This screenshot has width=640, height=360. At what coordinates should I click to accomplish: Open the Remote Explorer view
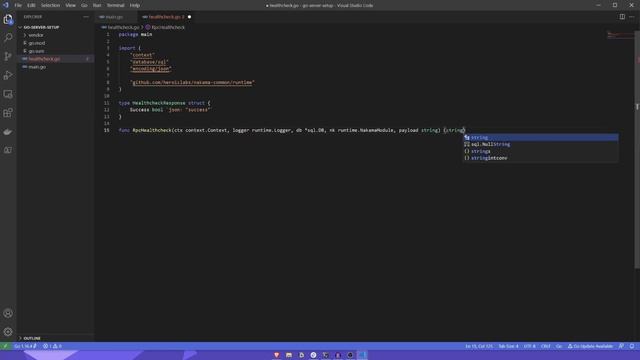[8, 94]
